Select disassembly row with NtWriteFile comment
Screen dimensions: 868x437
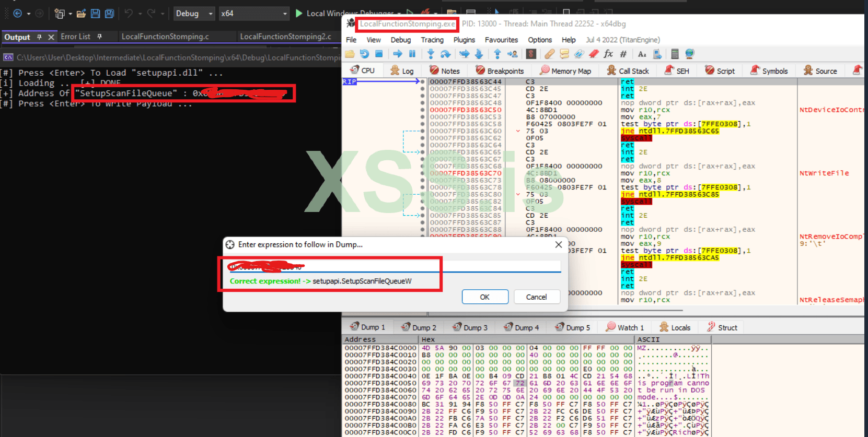[646, 173]
